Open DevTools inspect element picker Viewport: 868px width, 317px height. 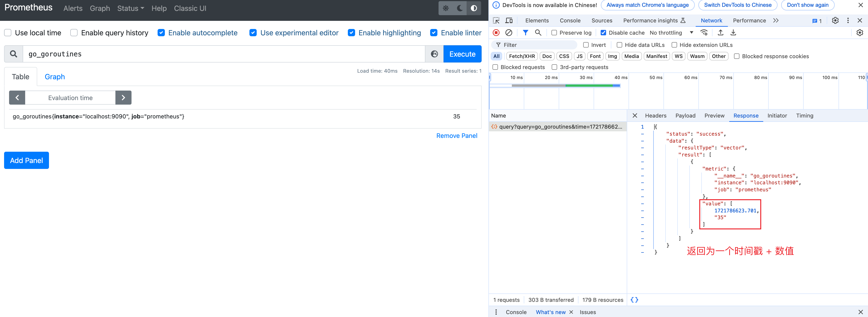pos(496,21)
